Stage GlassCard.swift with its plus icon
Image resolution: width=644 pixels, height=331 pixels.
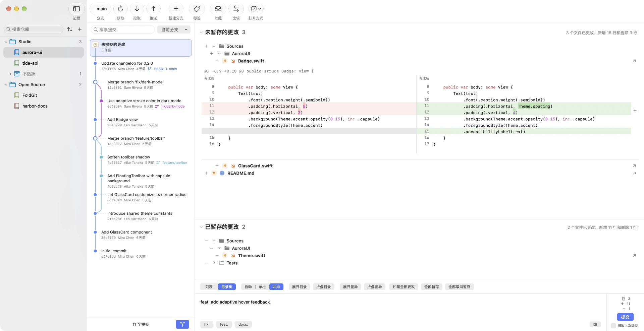pyautogui.click(x=217, y=166)
